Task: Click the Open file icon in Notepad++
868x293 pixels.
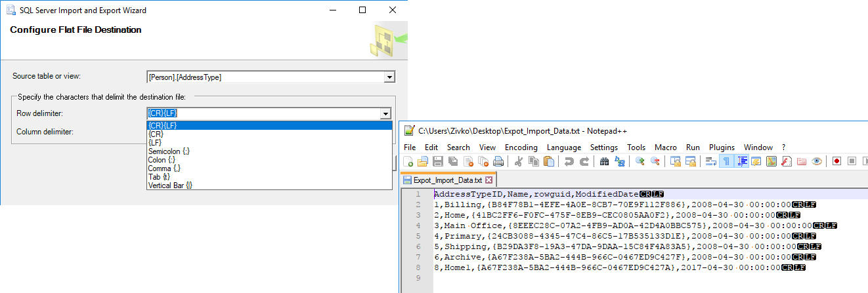Action: tap(423, 161)
